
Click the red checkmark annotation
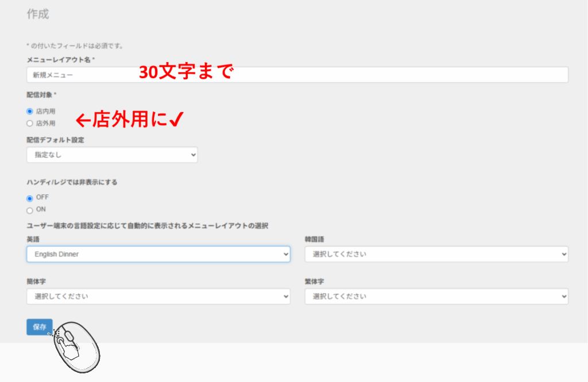coord(176,119)
